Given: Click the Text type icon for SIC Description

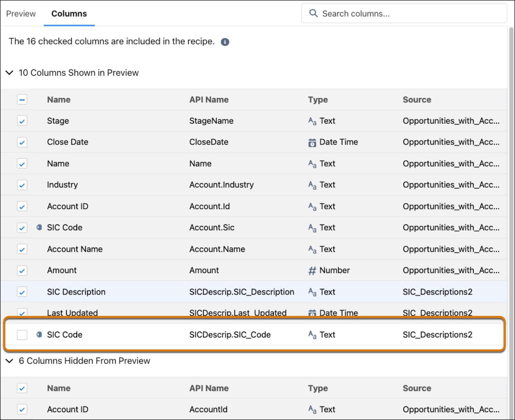Looking at the screenshot, I should (312, 291).
